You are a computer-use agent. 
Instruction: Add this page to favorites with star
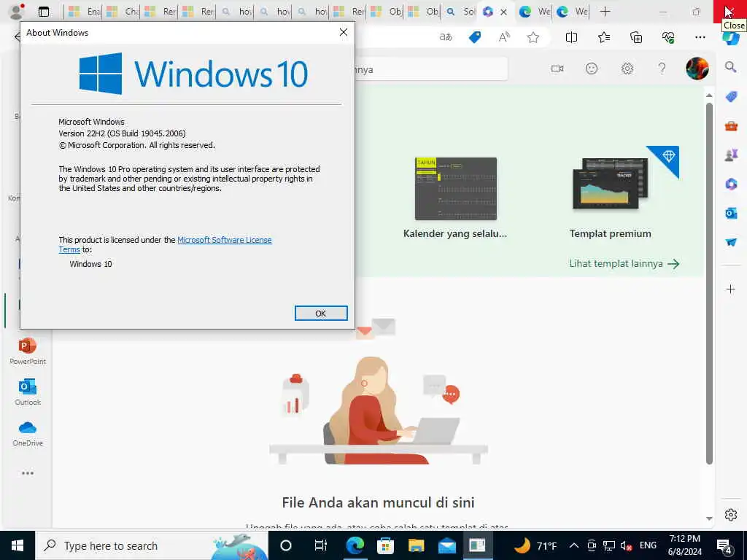pos(533,37)
